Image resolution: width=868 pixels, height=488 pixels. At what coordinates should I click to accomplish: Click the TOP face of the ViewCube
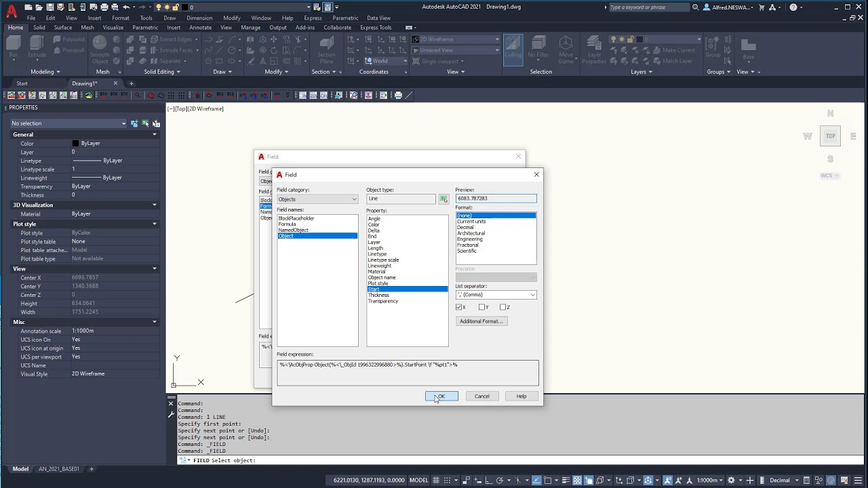tap(830, 136)
